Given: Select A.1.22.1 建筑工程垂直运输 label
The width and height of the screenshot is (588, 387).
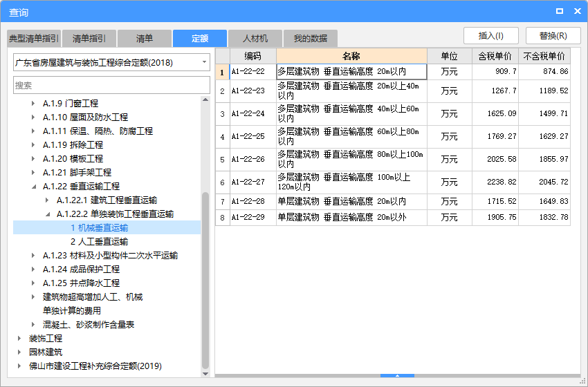Looking at the screenshot, I should tap(107, 200).
